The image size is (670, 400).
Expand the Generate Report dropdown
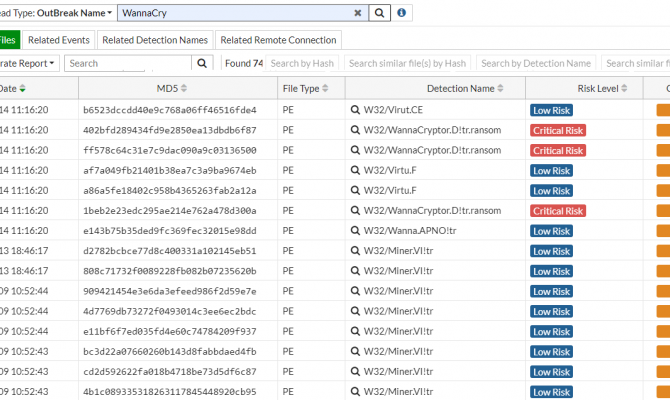tap(27, 63)
